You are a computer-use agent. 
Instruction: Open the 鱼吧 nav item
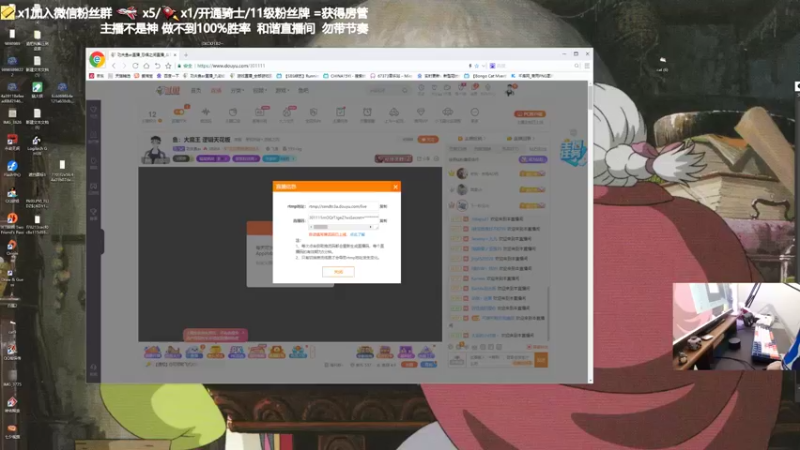[304, 91]
